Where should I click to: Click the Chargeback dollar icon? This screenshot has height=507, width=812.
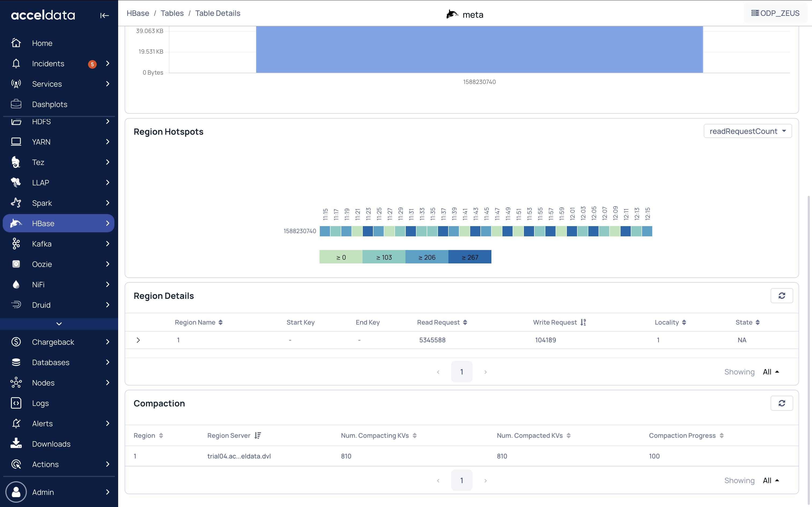[x=16, y=342]
